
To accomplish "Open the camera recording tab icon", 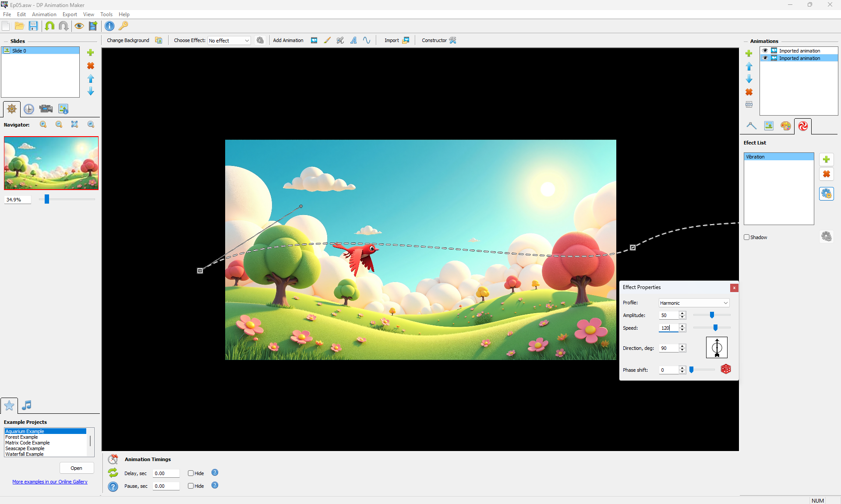I will [46, 109].
